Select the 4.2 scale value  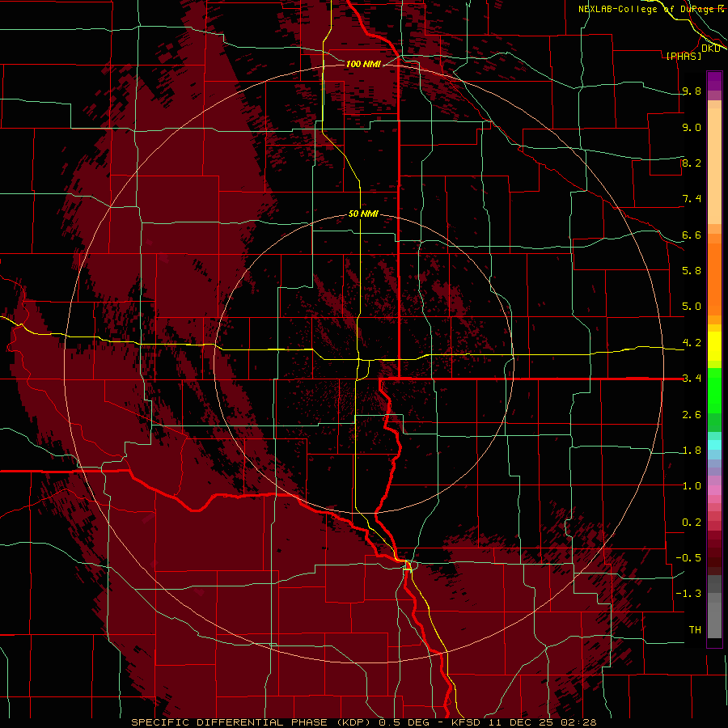click(x=692, y=343)
